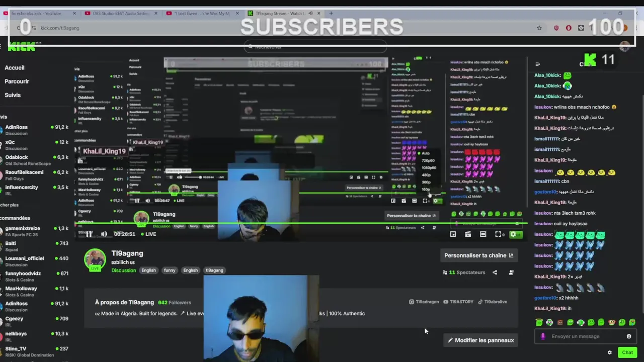Open the main player's green settings gear
Screen dimensions: 644x362
coord(513,234)
